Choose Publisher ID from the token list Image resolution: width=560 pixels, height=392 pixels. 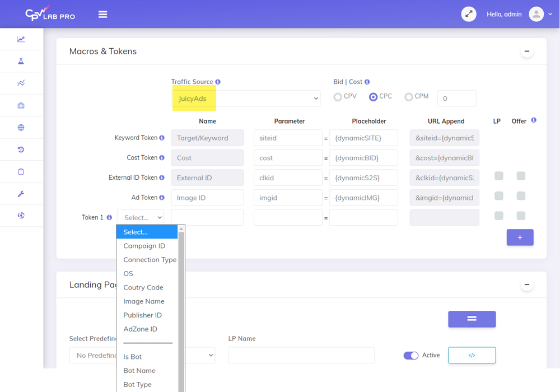coord(142,315)
